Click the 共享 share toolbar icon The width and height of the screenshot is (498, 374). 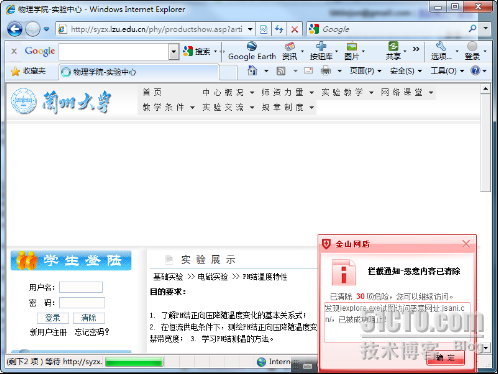pos(393,51)
